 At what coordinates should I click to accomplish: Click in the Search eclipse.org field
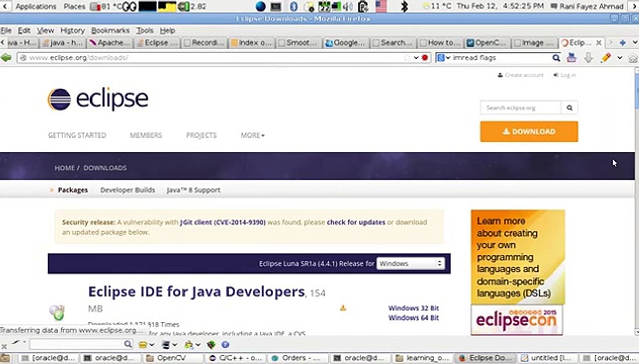coord(521,108)
